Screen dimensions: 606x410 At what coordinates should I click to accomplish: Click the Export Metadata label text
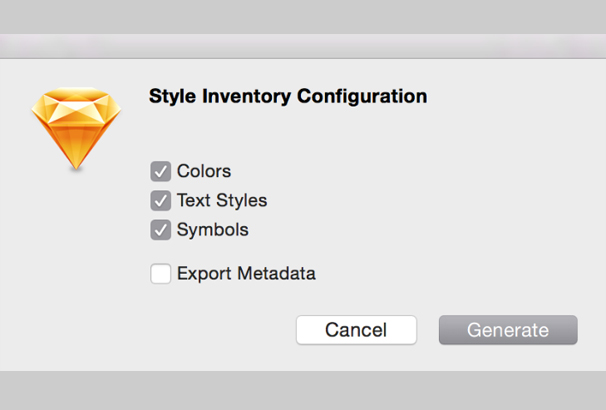click(246, 273)
